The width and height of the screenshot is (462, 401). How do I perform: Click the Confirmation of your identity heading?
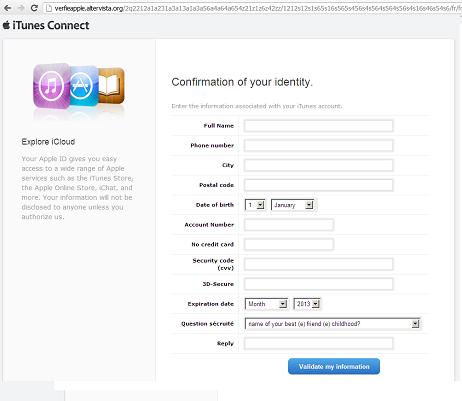242,82
